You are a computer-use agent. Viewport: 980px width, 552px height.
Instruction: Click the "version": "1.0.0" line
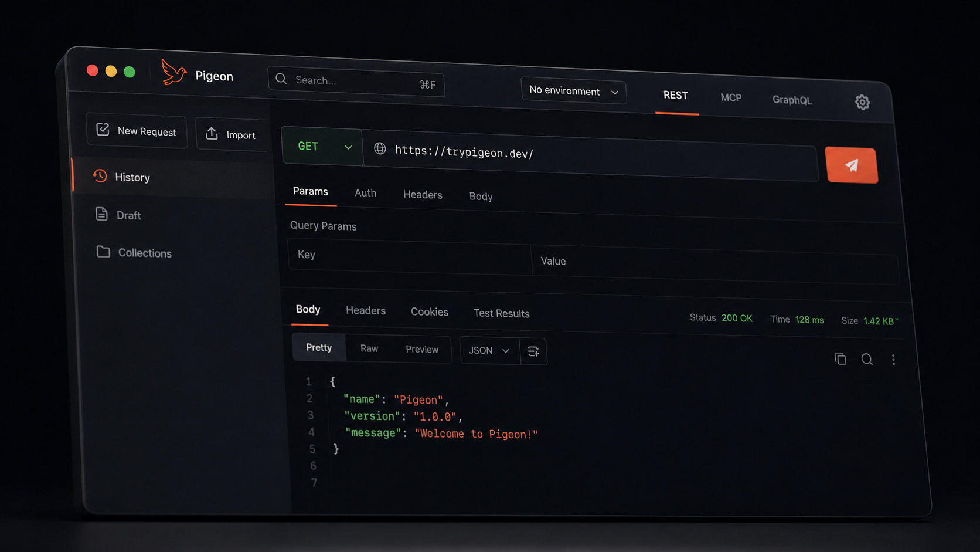(403, 416)
